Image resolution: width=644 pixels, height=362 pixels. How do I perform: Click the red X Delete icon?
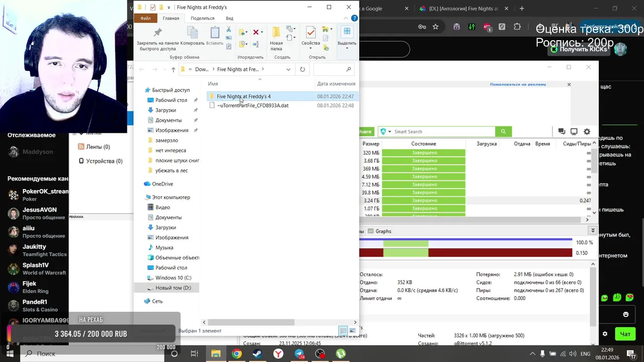pyautogui.click(x=256, y=32)
